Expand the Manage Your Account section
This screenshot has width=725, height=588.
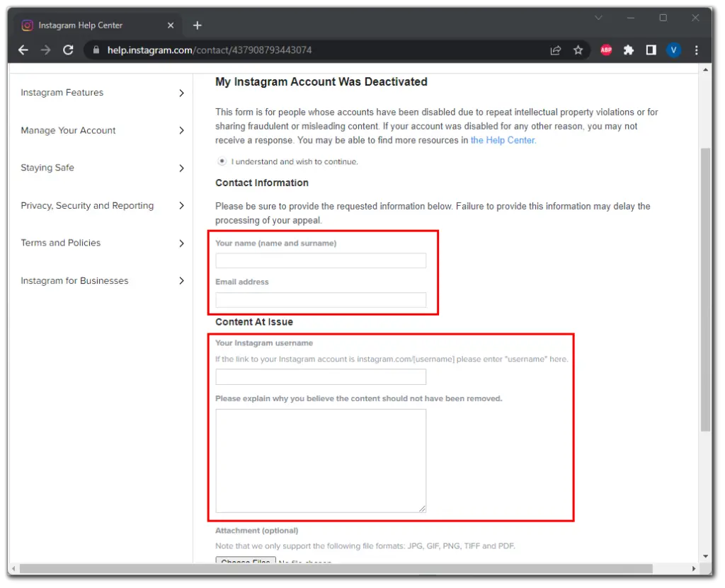(103, 130)
